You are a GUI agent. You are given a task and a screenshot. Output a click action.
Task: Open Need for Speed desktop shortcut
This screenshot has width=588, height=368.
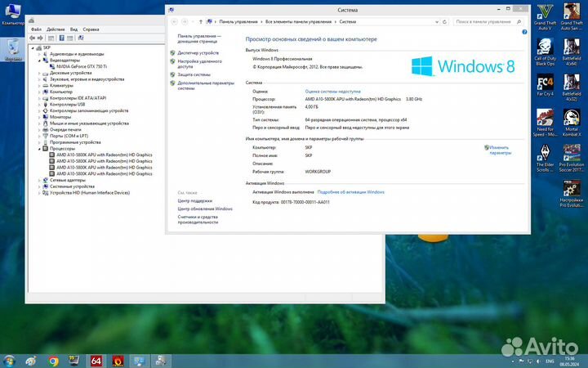(x=545, y=123)
